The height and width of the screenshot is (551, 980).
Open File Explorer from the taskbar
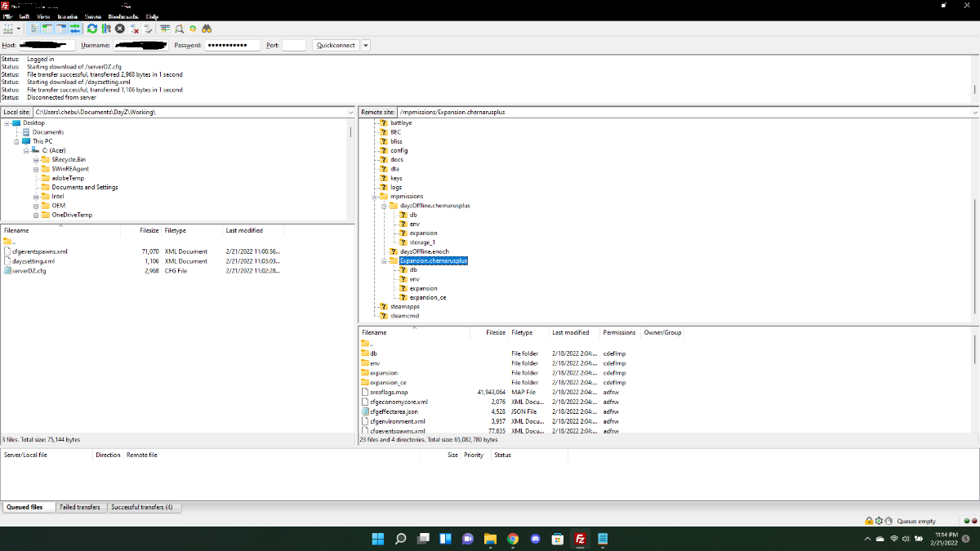[x=490, y=539]
